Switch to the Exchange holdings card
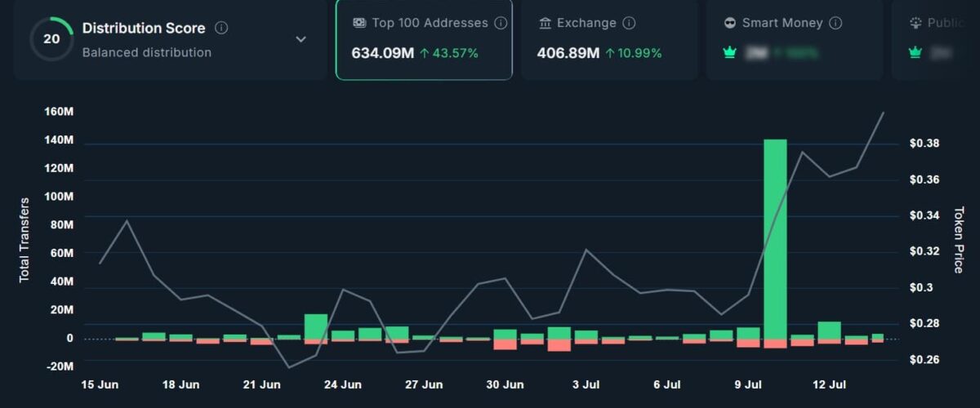 tap(609, 39)
